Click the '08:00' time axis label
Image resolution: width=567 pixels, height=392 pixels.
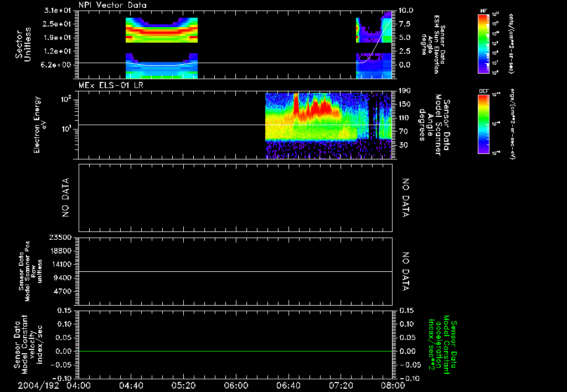[x=393, y=386]
